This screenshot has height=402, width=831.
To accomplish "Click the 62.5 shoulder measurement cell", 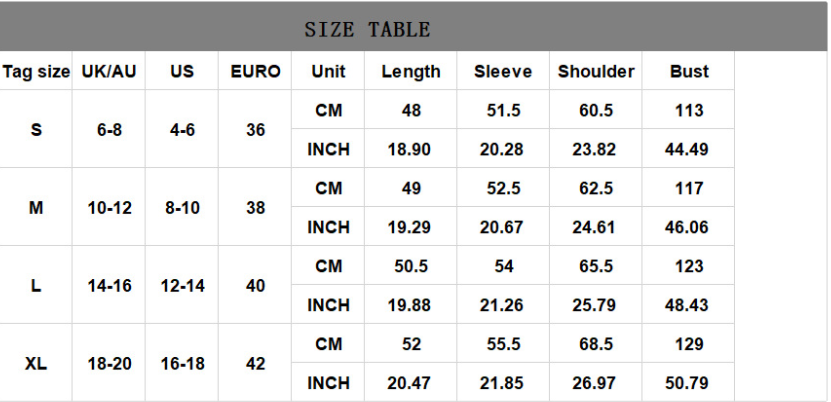I will [x=596, y=188].
